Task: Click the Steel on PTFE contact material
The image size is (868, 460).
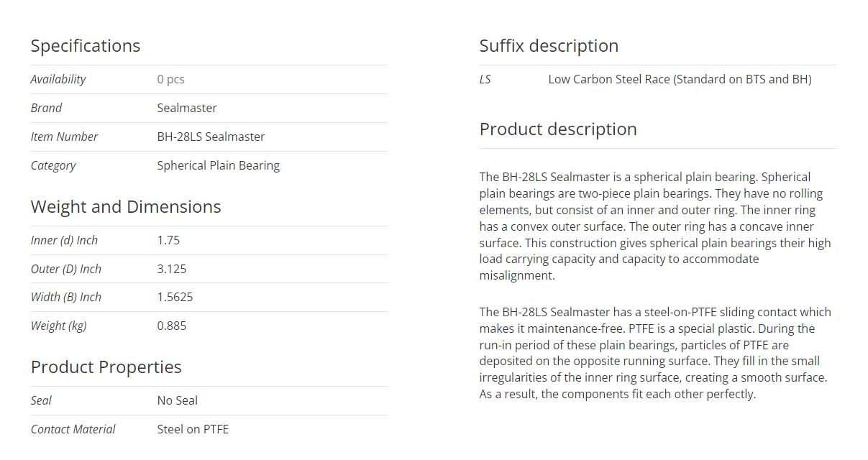Action: point(193,429)
